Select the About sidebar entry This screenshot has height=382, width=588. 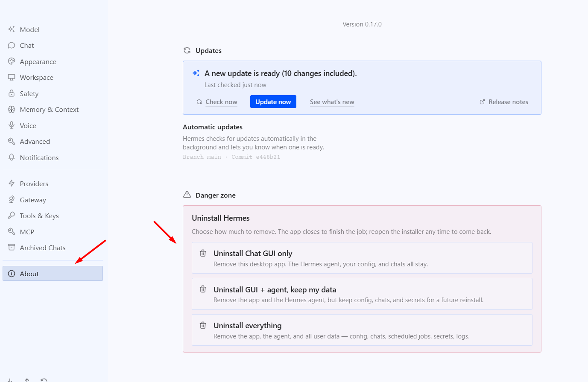click(53, 274)
